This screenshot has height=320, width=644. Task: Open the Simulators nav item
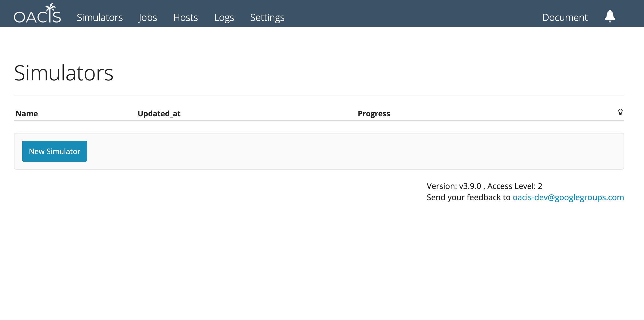pyautogui.click(x=100, y=18)
